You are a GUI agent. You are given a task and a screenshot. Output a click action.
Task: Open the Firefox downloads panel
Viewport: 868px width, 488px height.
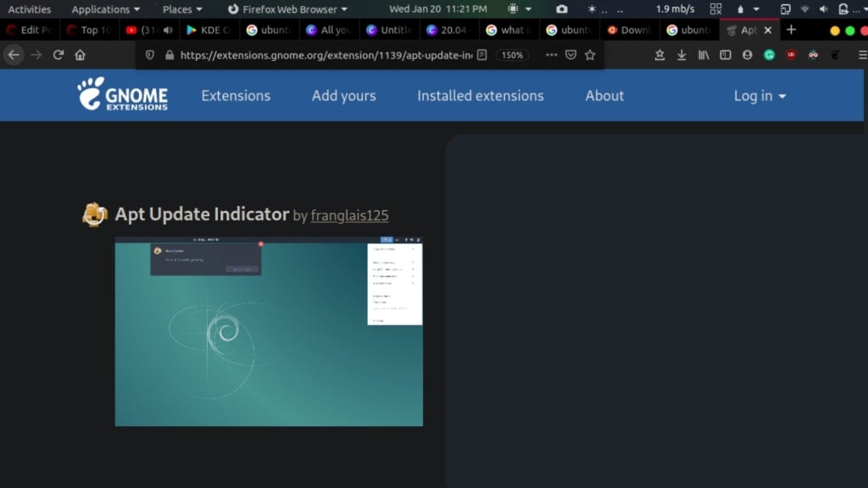pos(682,55)
